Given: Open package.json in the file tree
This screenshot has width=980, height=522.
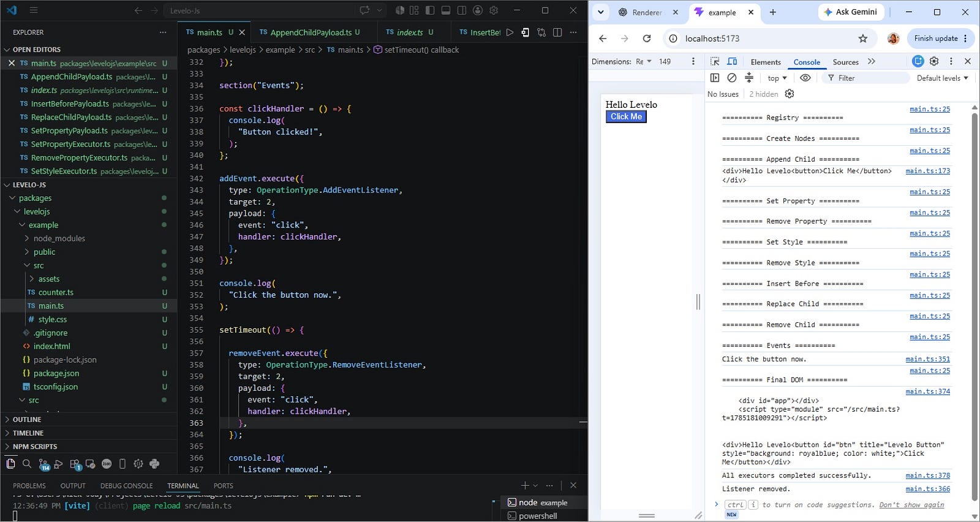Looking at the screenshot, I should click(56, 373).
